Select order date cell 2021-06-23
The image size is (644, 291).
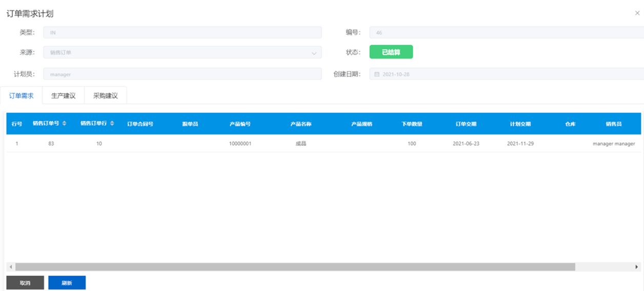[466, 144]
